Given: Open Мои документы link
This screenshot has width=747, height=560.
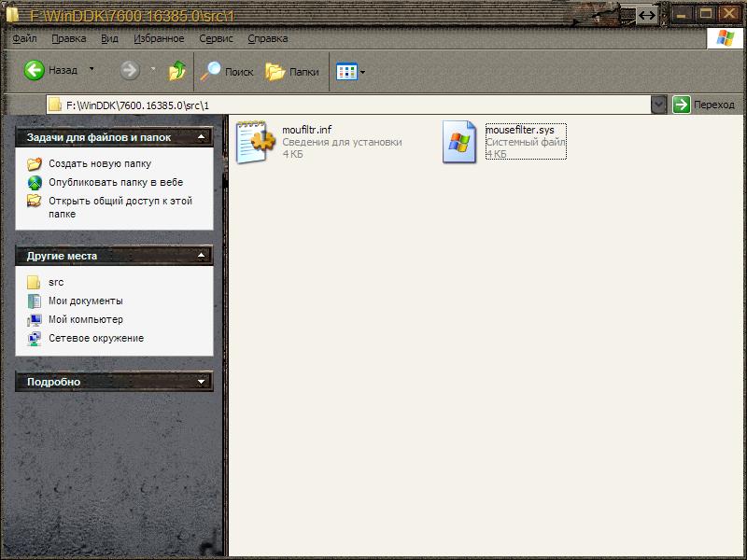Looking at the screenshot, I should (x=86, y=301).
